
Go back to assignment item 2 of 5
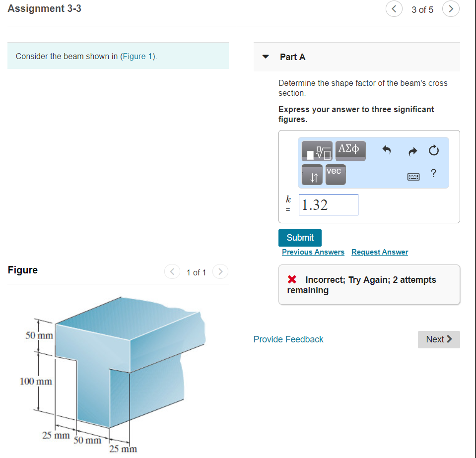(394, 9)
